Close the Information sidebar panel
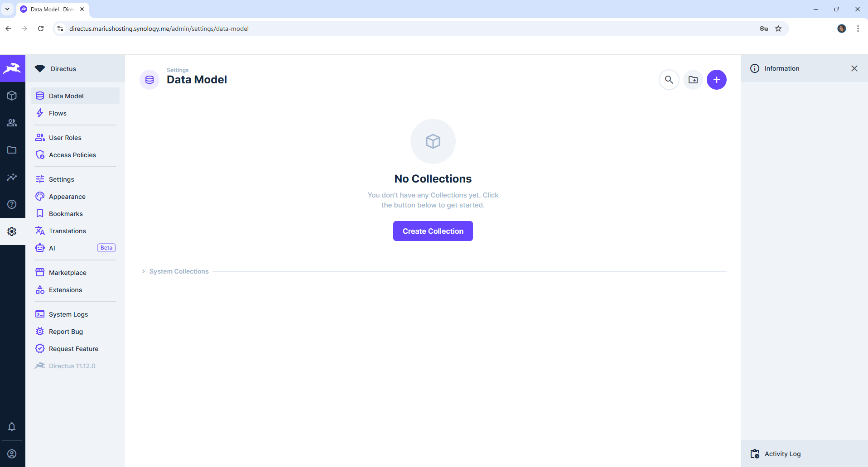868x467 pixels. tap(854, 68)
